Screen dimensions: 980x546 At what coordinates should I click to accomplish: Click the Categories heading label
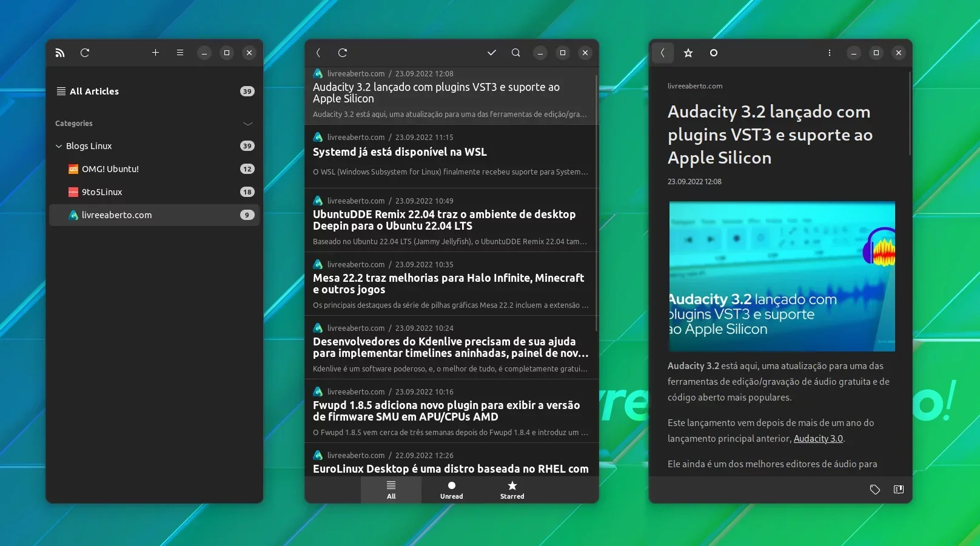[74, 124]
